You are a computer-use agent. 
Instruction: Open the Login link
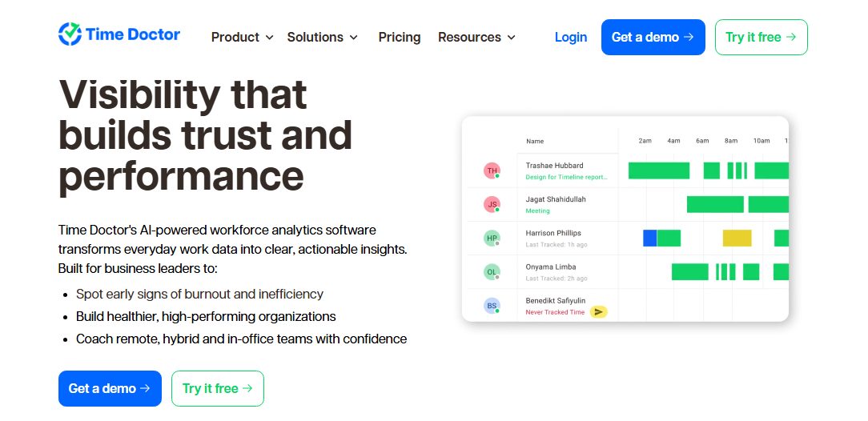pyautogui.click(x=571, y=37)
